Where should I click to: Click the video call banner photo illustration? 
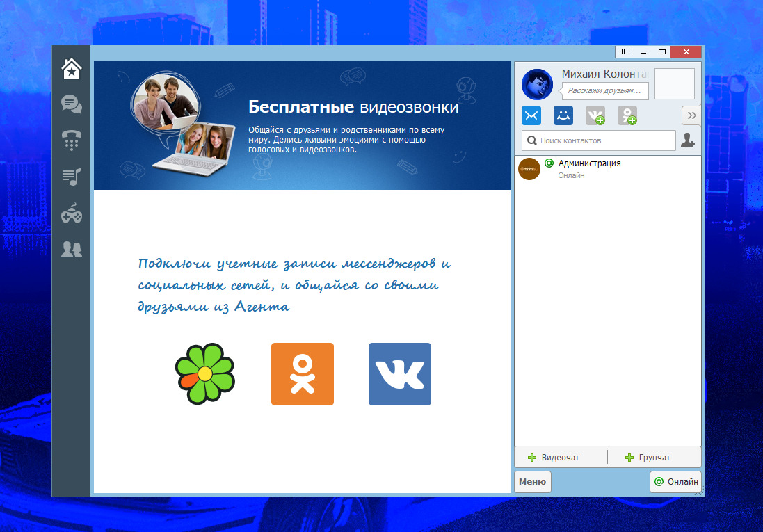click(182, 124)
